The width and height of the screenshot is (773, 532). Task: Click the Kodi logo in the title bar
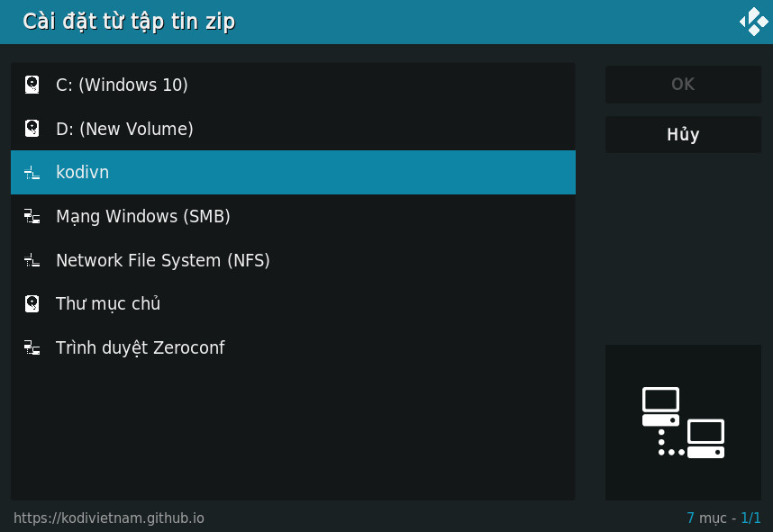point(753,21)
